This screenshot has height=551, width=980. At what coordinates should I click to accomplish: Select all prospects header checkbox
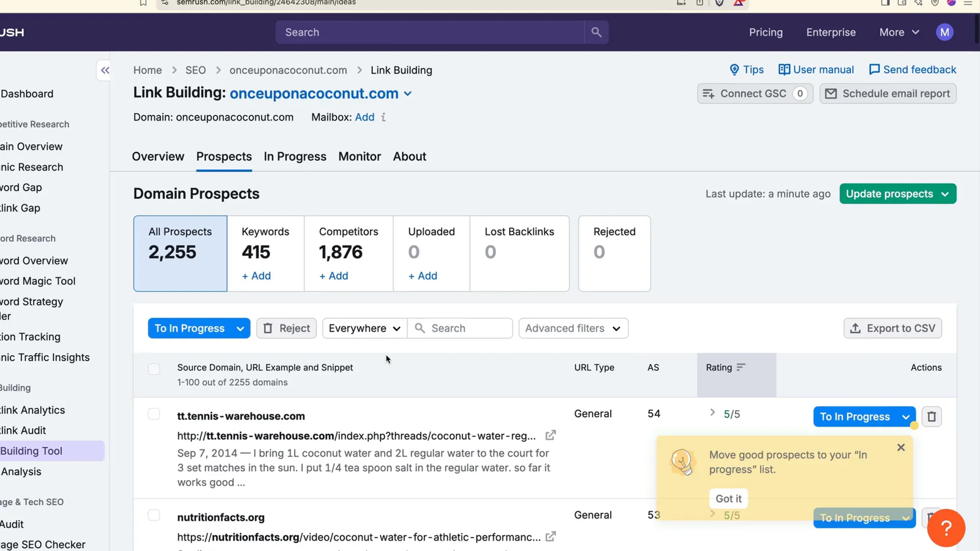coord(154,369)
